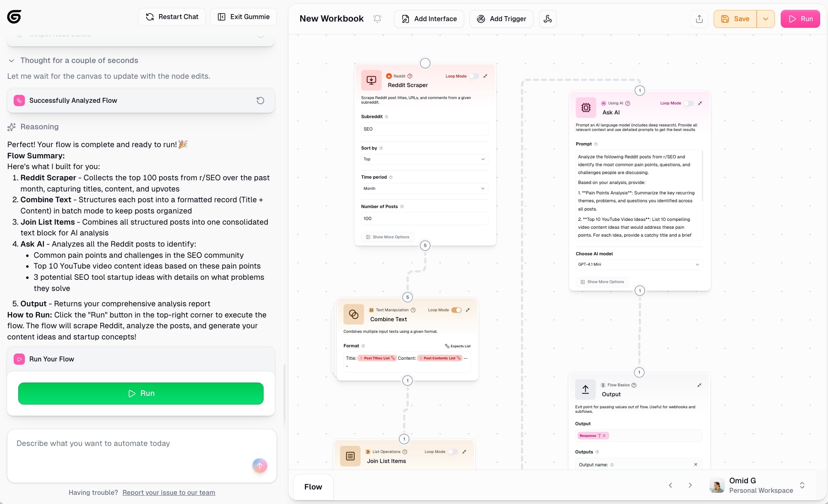Expand Show More Options in Ask AI node
Screen dimensions: 828x504
pyautogui.click(x=602, y=282)
